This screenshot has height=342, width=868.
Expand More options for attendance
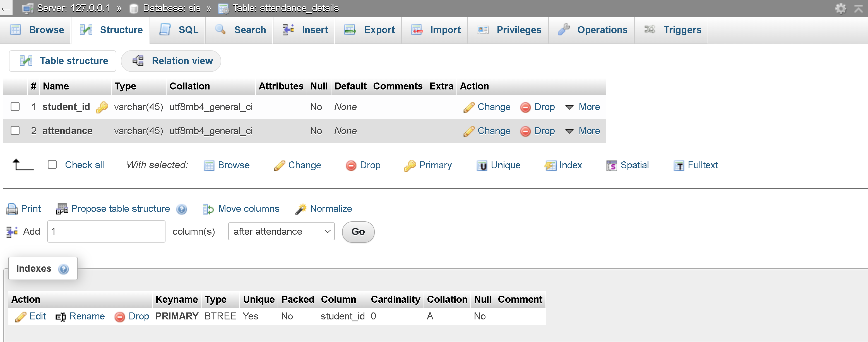pyautogui.click(x=583, y=131)
